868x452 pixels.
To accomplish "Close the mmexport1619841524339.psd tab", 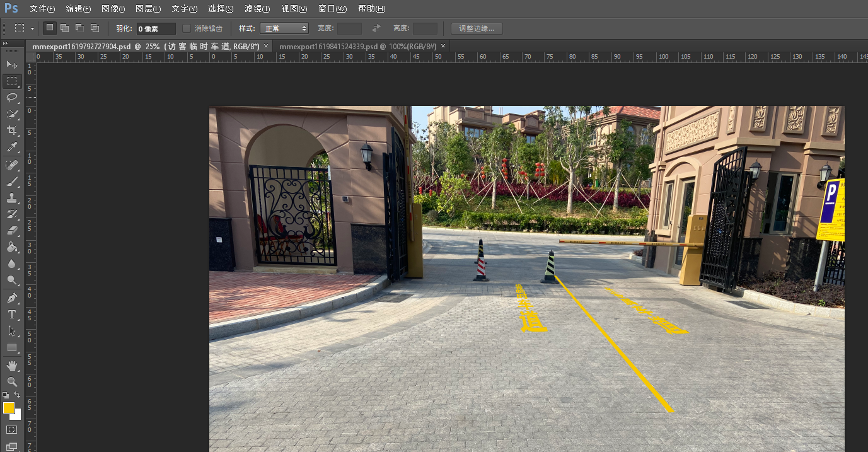I will click(443, 46).
